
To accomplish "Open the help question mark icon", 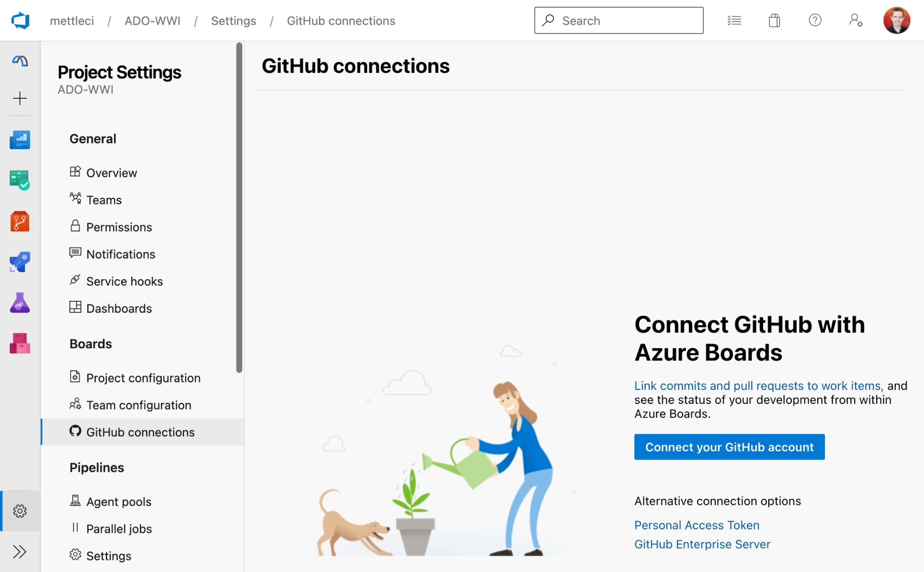I will pyautogui.click(x=815, y=21).
